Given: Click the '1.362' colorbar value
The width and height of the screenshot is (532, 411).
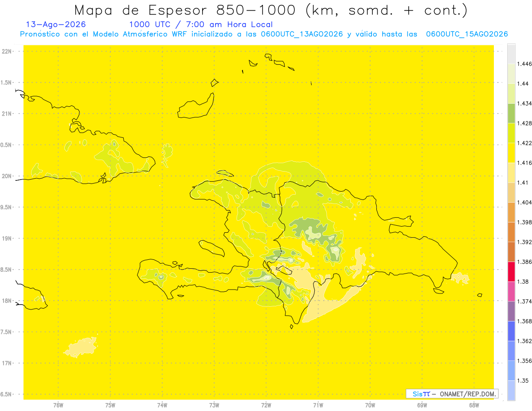Looking at the screenshot, I should coord(525,341).
